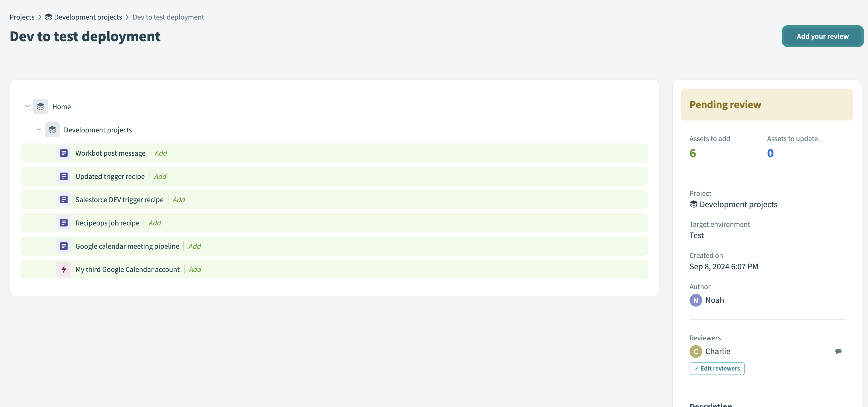Collapse the Development projects tree node

pos(39,130)
